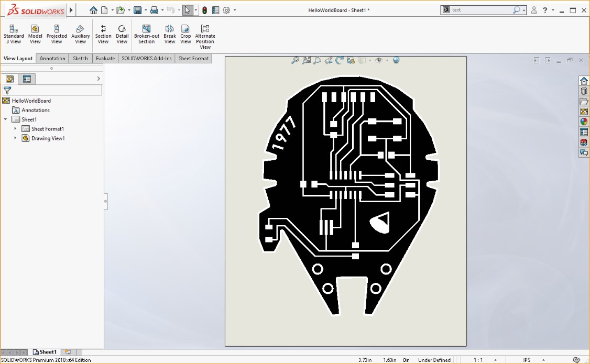Open Custom Properties pane
Screen dimensions: 590x364
pyautogui.click(x=584, y=132)
